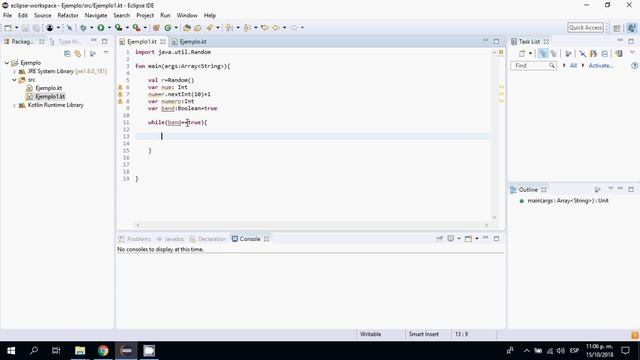Click the New Java Package icon
This screenshot has height=360, width=640.
(x=156, y=28)
